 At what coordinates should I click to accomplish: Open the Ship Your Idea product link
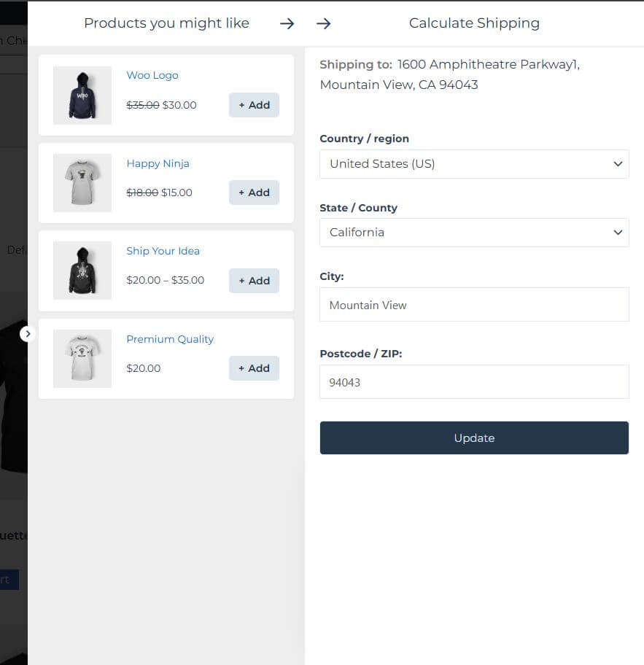163,251
